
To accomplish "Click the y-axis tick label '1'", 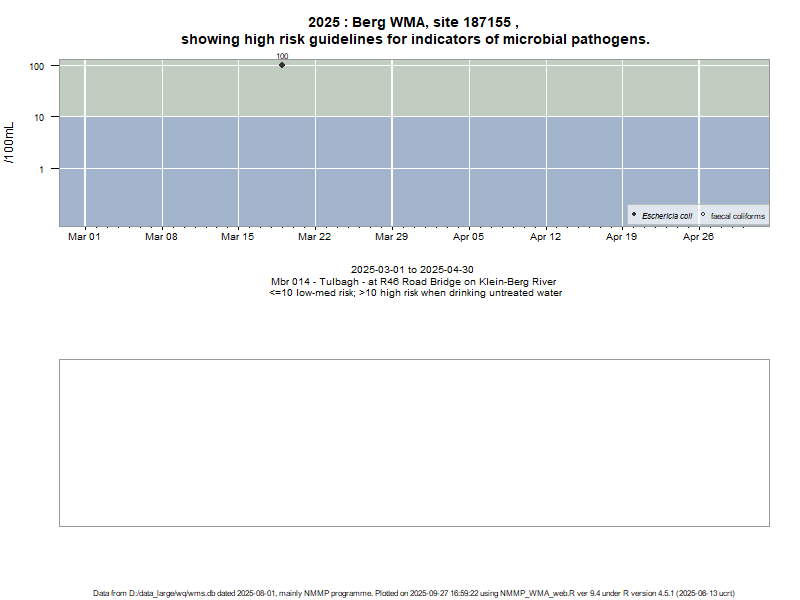I will point(42,169).
